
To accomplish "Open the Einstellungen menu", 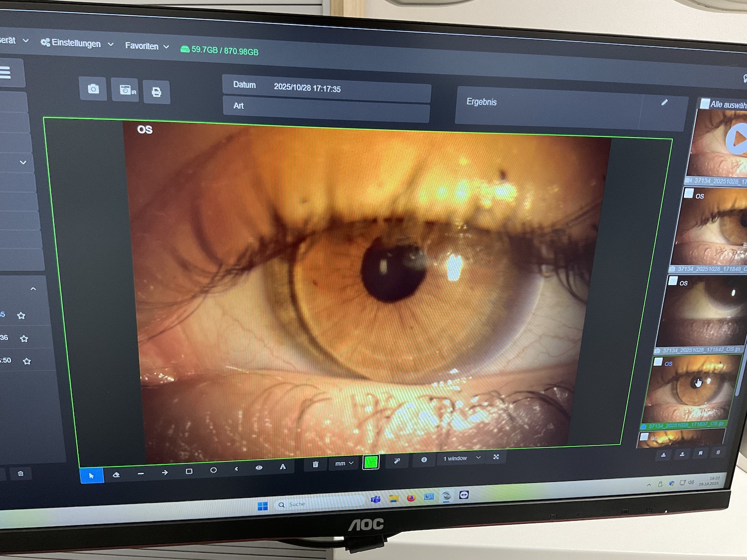I will [x=76, y=44].
